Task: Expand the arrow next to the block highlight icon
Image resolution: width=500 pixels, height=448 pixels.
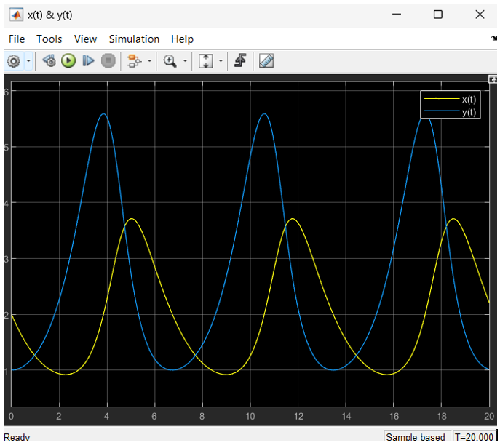Action: tap(148, 61)
